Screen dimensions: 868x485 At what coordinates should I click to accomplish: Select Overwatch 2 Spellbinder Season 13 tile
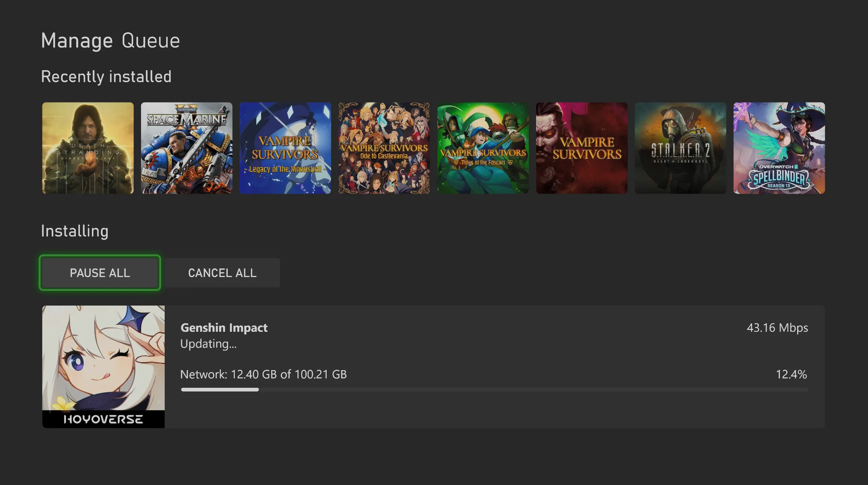click(779, 148)
